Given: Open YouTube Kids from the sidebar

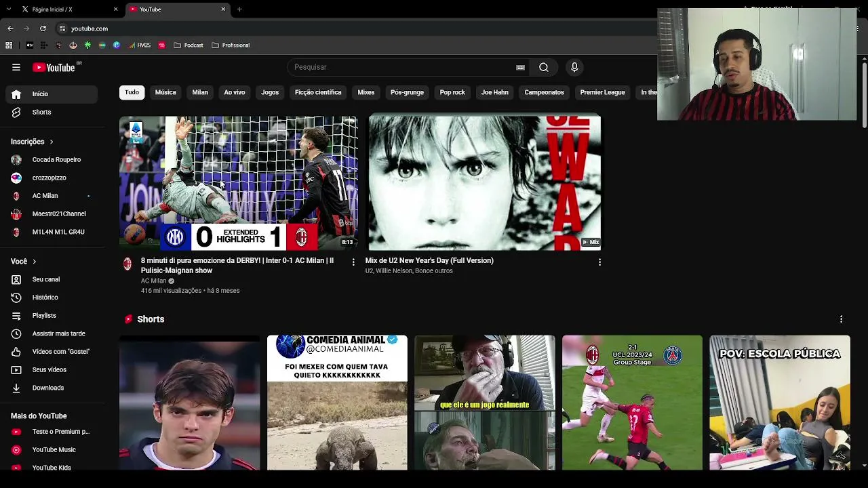Looking at the screenshot, I should pyautogui.click(x=52, y=468).
